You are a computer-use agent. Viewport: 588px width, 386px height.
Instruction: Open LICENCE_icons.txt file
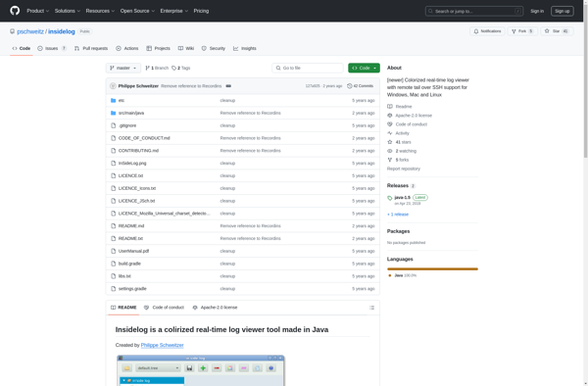coord(137,188)
